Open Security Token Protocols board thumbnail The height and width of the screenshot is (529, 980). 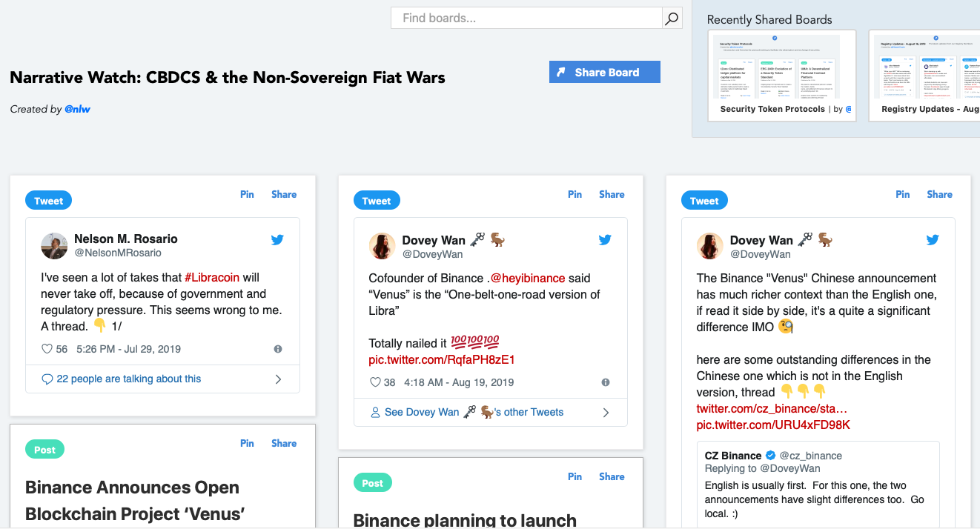pyautogui.click(x=782, y=75)
